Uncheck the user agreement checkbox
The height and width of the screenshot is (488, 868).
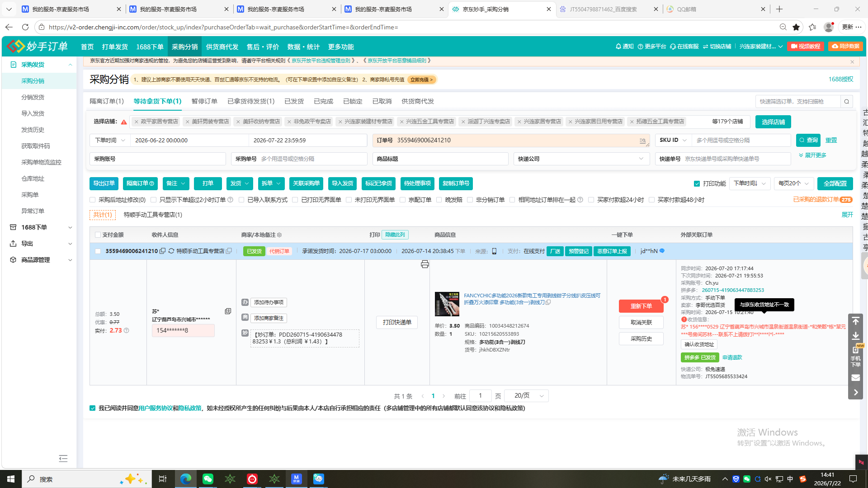coord(93,408)
